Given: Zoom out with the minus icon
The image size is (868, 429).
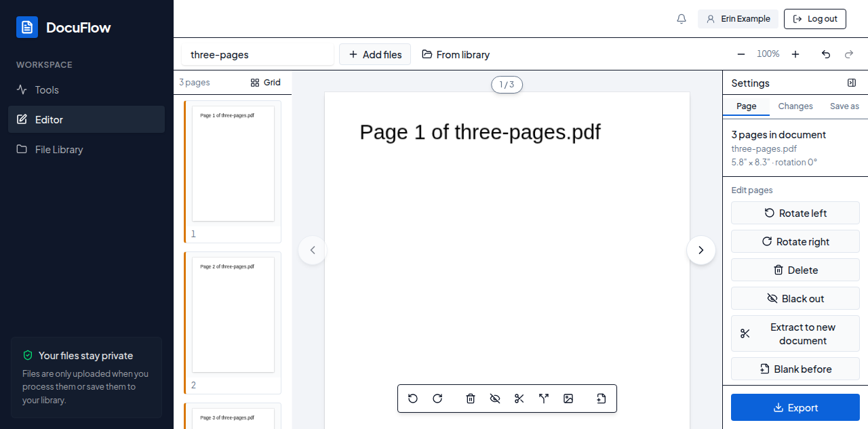Looking at the screenshot, I should (741, 54).
